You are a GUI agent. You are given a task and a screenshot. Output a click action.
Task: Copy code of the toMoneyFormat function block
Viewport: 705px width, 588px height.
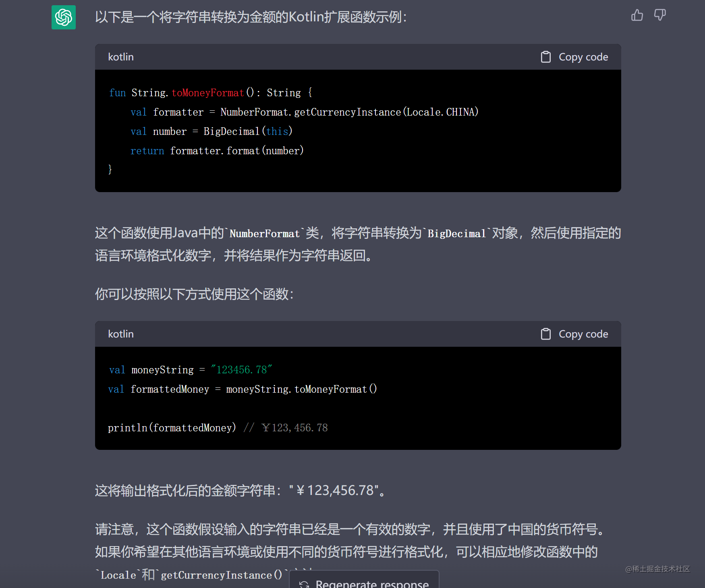pyautogui.click(x=574, y=57)
